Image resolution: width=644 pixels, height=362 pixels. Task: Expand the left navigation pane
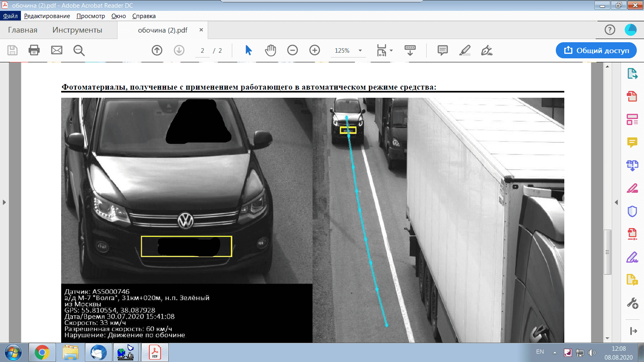point(4,202)
